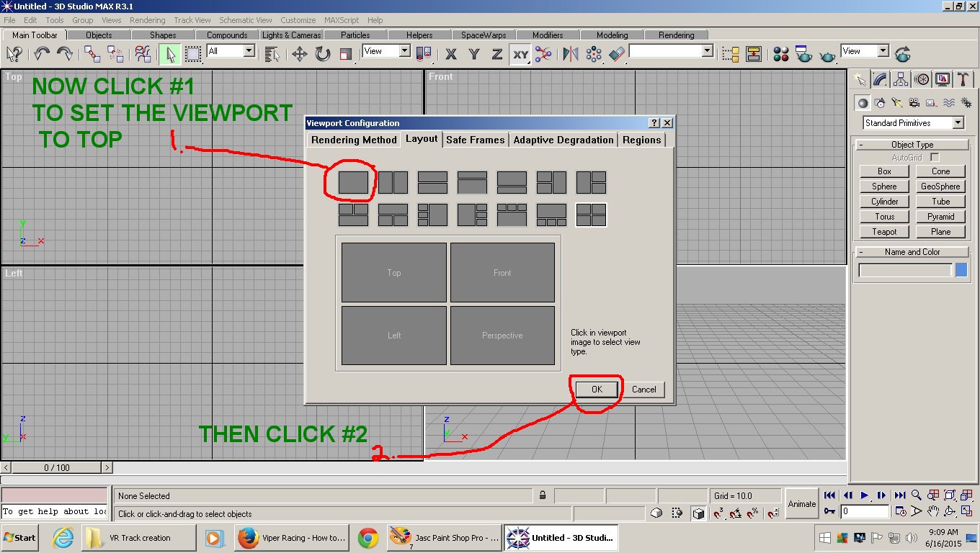This screenshot has width=980, height=553.
Task: Click the Mirror Selected Objects icon
Action: click(x=571, y=54)
